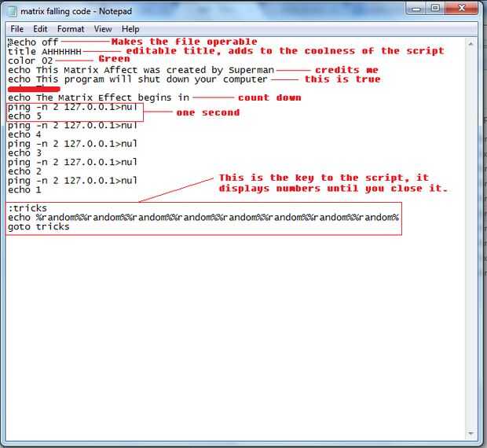Click the scrollbar up arrow
Screen dimensions: 487x448
(x=471, y=44)
